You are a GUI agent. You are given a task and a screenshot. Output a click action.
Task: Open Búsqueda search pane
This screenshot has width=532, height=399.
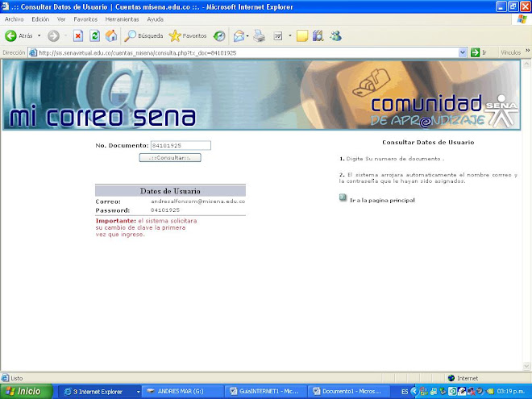pyautogui.click(x=143, y=35)
